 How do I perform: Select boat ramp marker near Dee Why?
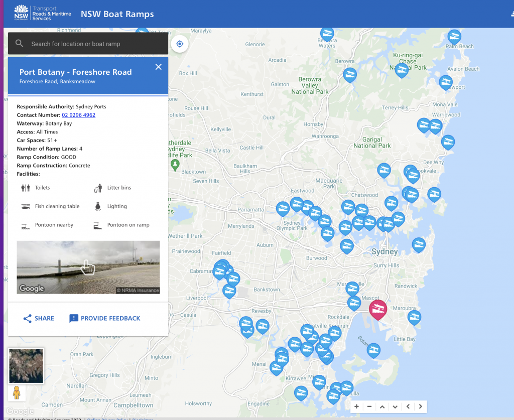[448, 142]
